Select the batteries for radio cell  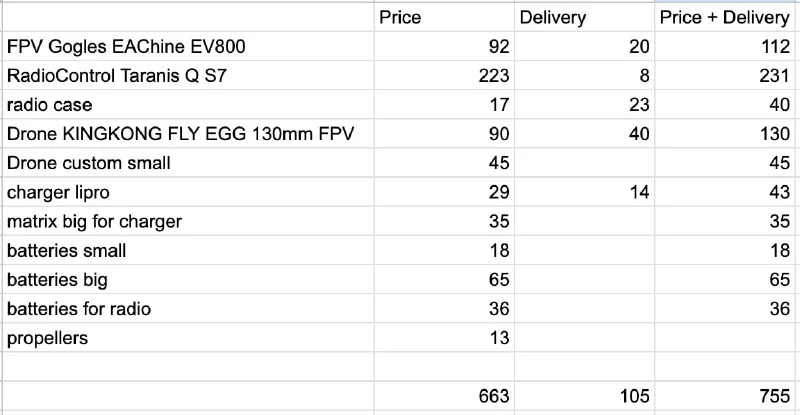(x=188, y=309)
